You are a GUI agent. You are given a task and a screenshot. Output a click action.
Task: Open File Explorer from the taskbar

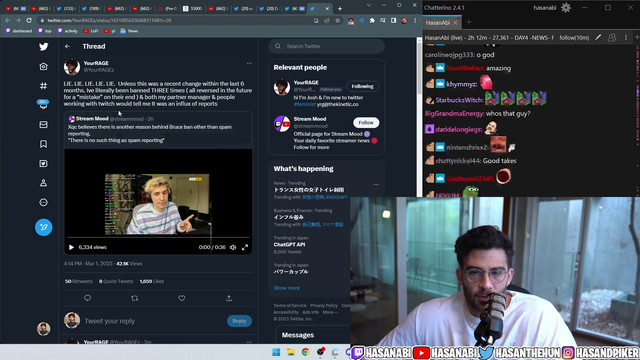(x=291, y=352)
